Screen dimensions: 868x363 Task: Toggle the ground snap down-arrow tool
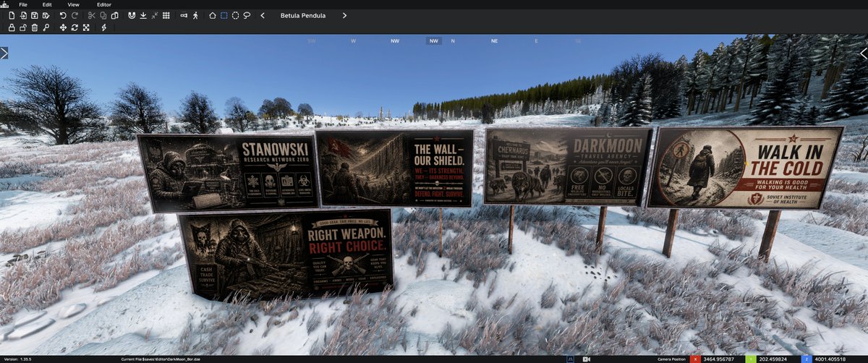[x=142, y=15]
